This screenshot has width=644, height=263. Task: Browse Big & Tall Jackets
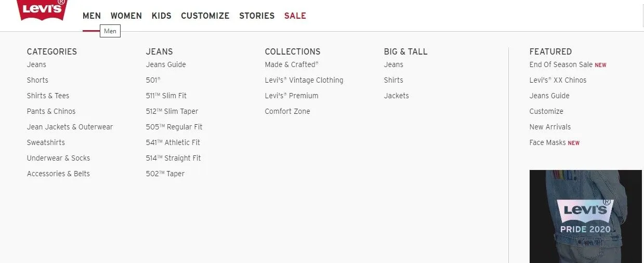[x=397, y=96]
